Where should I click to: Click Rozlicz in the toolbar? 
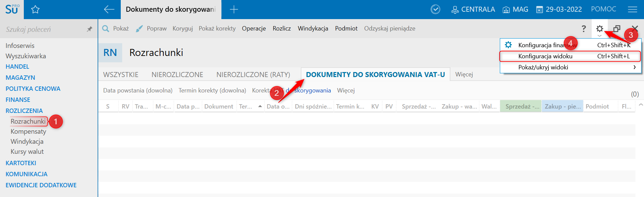point(282,28)
